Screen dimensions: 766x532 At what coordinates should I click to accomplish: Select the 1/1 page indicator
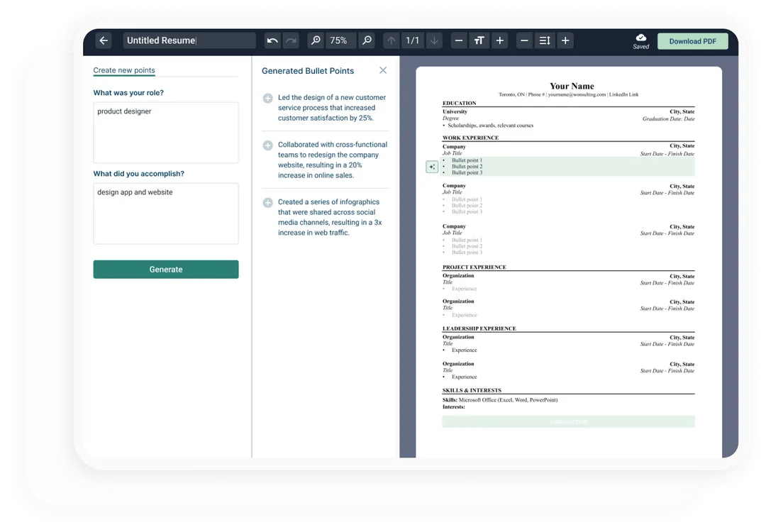(x=413, y=40)
